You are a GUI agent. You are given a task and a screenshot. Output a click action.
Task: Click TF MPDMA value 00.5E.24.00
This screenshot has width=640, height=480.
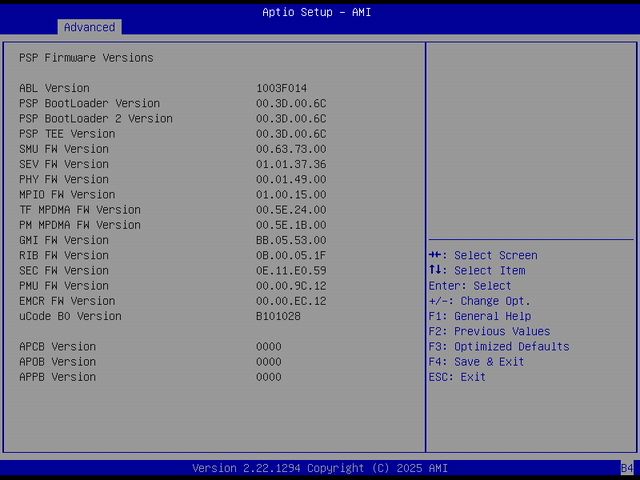pos(291,210)
